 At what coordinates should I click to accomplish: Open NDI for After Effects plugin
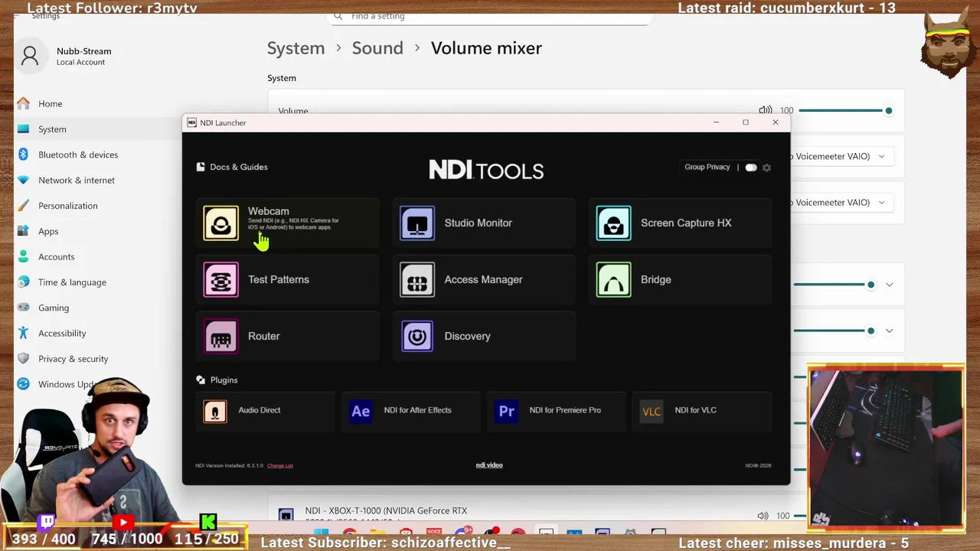(x=410, y=411)
